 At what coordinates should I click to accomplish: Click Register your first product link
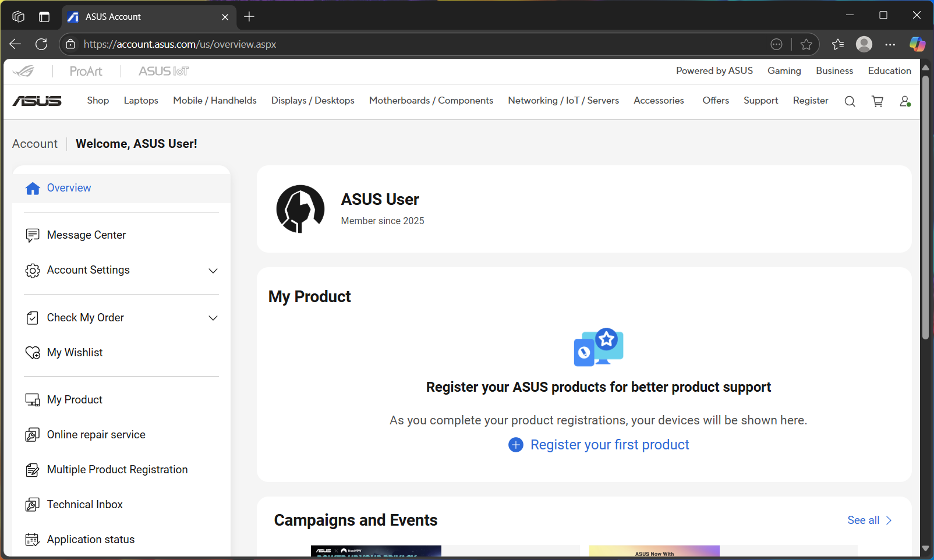610,445
